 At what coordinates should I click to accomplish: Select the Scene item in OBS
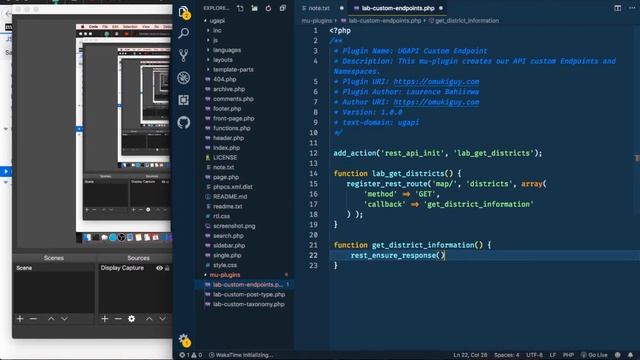(x=54, y=268)
